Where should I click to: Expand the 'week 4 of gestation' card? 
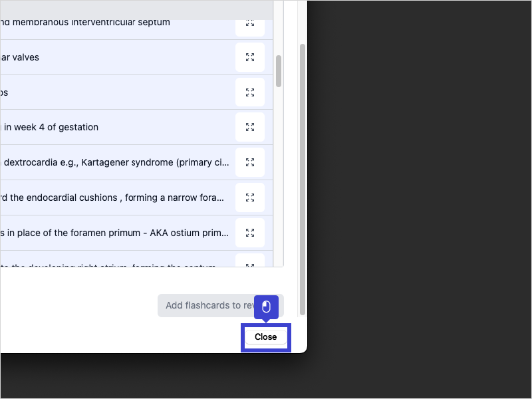pyautogui.click(x=250, y=127)
